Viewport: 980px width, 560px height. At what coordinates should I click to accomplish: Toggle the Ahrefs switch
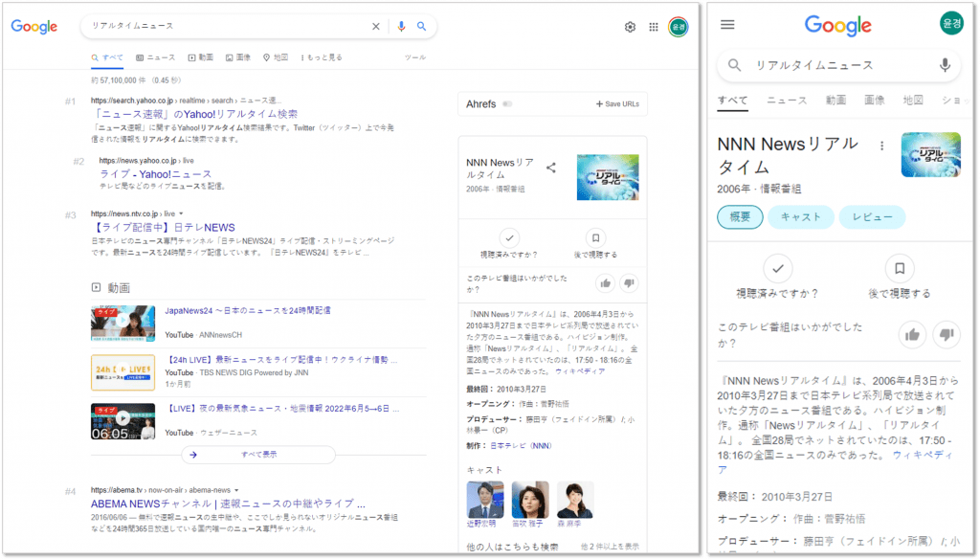coord(507,103)
